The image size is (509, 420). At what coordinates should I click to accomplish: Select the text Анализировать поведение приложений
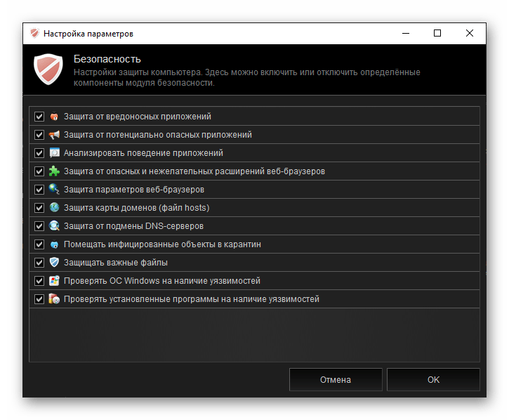pyautogui.click(x=143, y=152)
